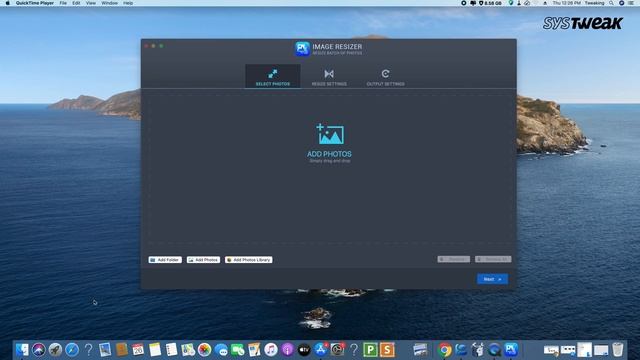640x360 pixels.
Task: Open the Help menu
Action: coord(128,3)
